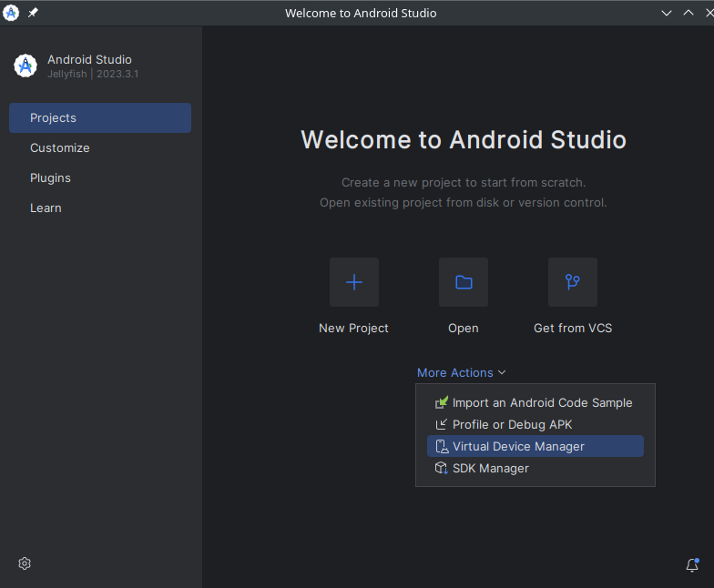Select SDK Manager menu entry
This screenshot has width=714, height=588.
(490, 468)
